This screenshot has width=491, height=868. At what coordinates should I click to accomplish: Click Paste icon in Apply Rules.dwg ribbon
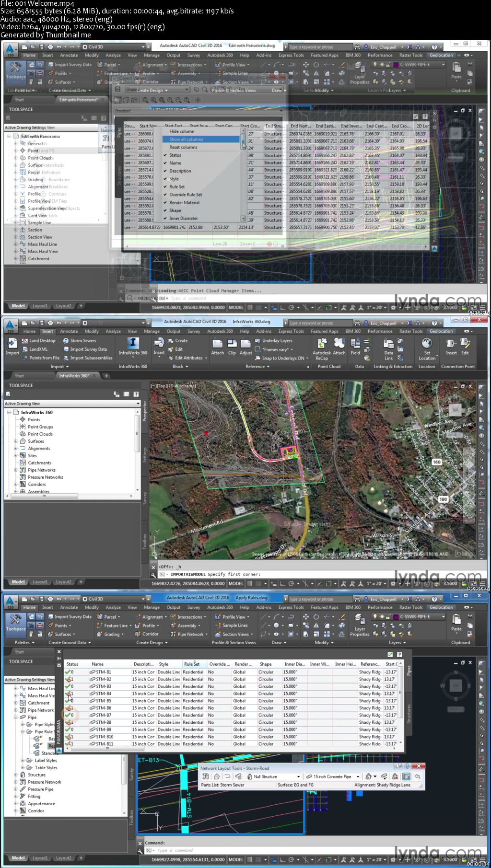pyautogui.click(x=456, y=619)
